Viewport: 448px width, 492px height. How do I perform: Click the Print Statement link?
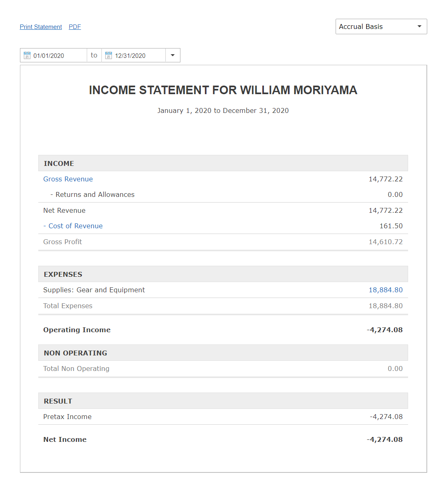pyautogui.click(x=41, y=27)
